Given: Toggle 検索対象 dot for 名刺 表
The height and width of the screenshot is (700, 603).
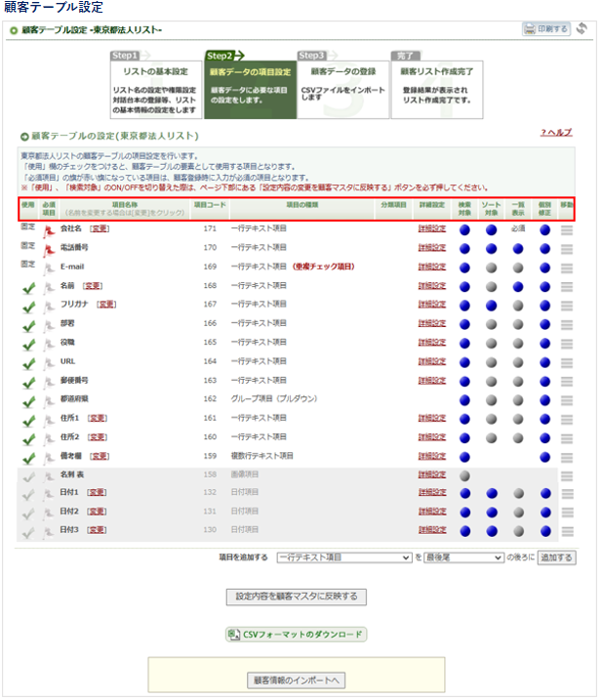Looking at the screenshot, I should coord(464,476).
